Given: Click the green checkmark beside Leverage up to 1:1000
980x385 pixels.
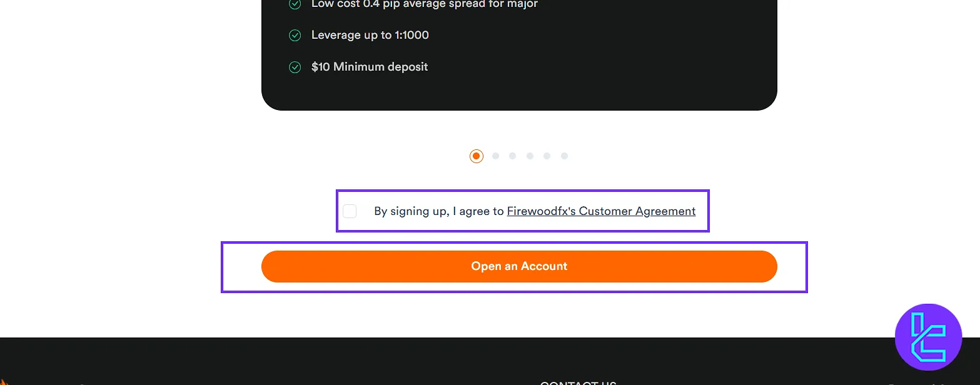Looking at the screenshot, I should [x=295, y=36].
